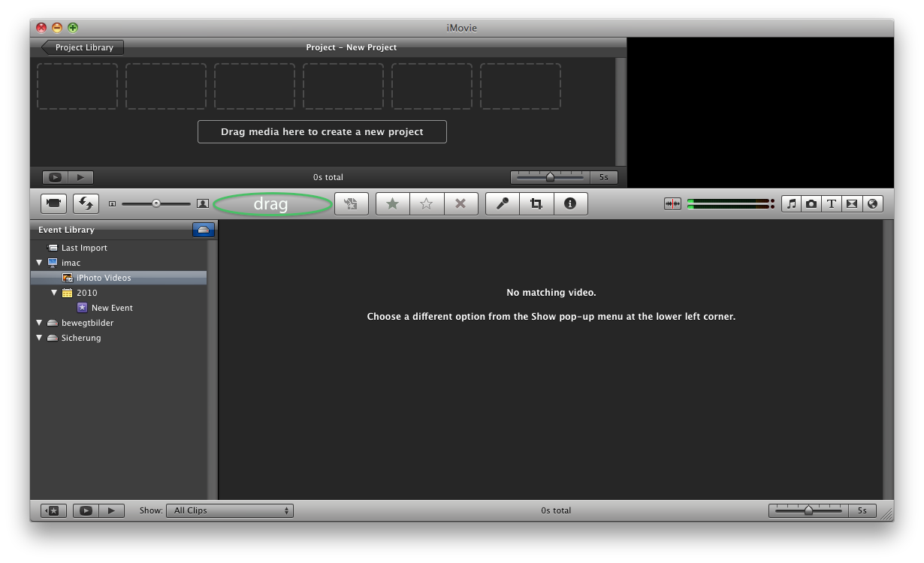Toggle the Event Library list visibility button
The image size is (924, 563).
(53, 510)
